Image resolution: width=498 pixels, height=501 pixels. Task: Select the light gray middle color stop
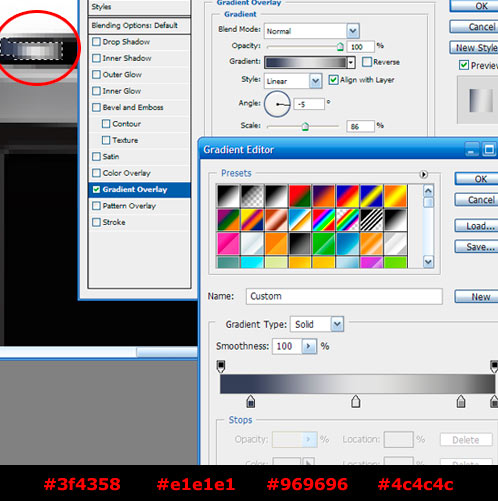(355, 401)
